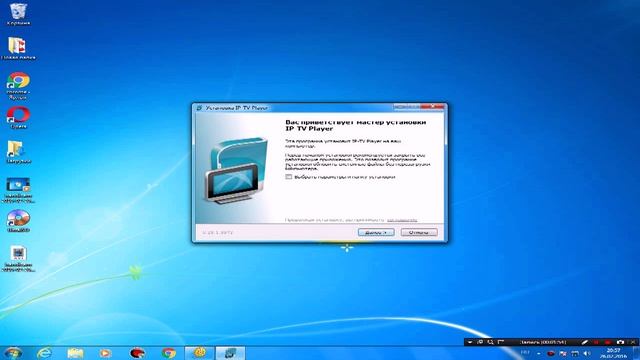Image resolution: width=640 pixels, height=360 pixels.
Task: Click the Cancel (Отмена) button in installer
Action: 419,232
